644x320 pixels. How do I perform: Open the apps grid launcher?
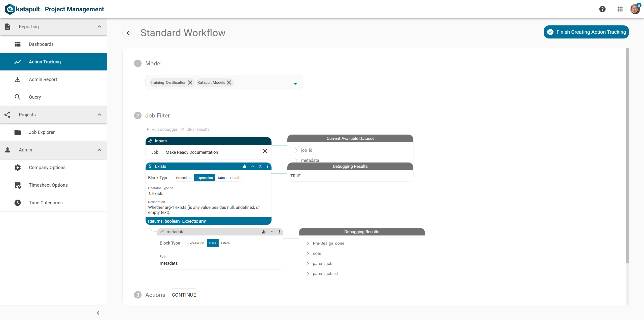click(x=620, y=9)
